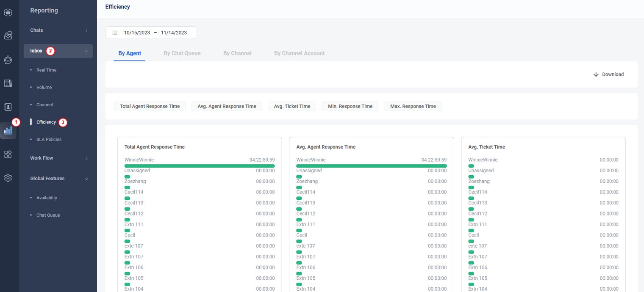Screen dimensions: 644x292
Task: Open SLA Policies report link
Action: click(x=49, y=139)
